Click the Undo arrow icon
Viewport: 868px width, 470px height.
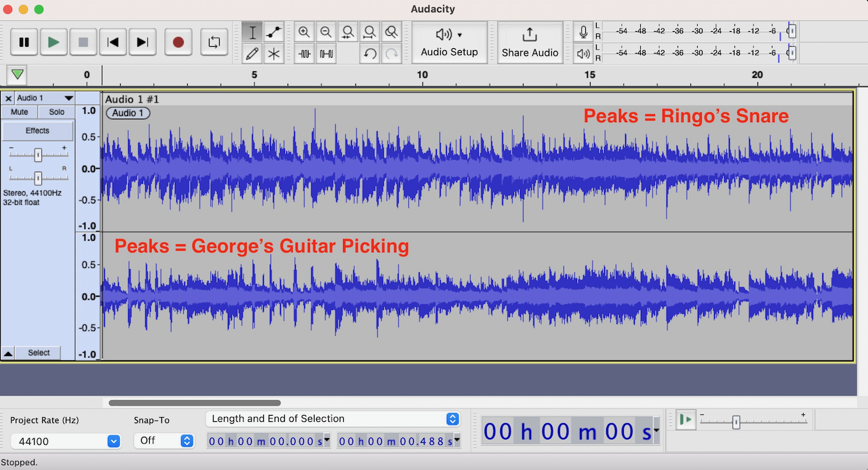click(370, 54)
